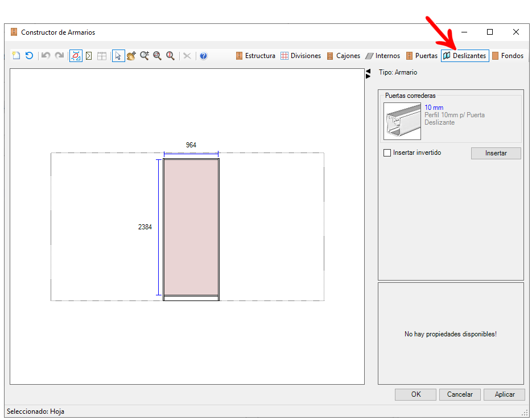
Task: Click the Tipo: Armario label
Action: coord(398,72)
